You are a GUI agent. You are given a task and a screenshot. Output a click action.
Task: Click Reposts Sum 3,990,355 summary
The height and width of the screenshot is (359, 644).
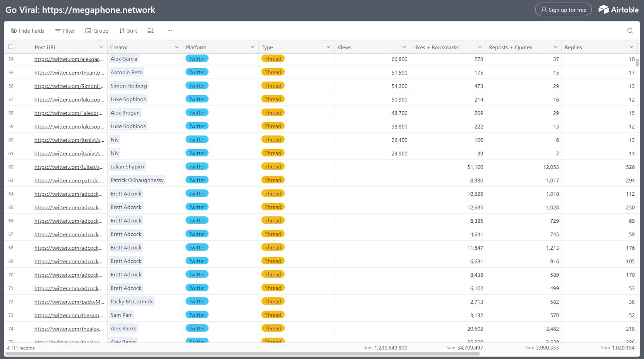542,348
